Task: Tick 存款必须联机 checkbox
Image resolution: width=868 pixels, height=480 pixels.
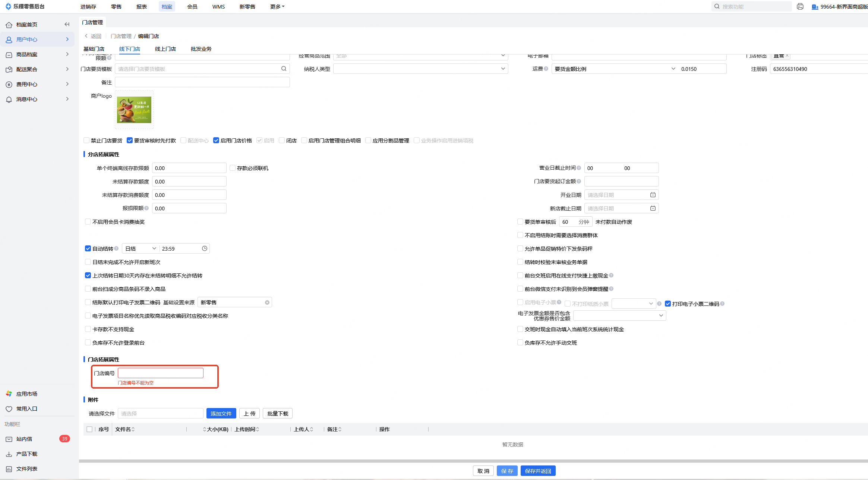Action: pos(233,168)
